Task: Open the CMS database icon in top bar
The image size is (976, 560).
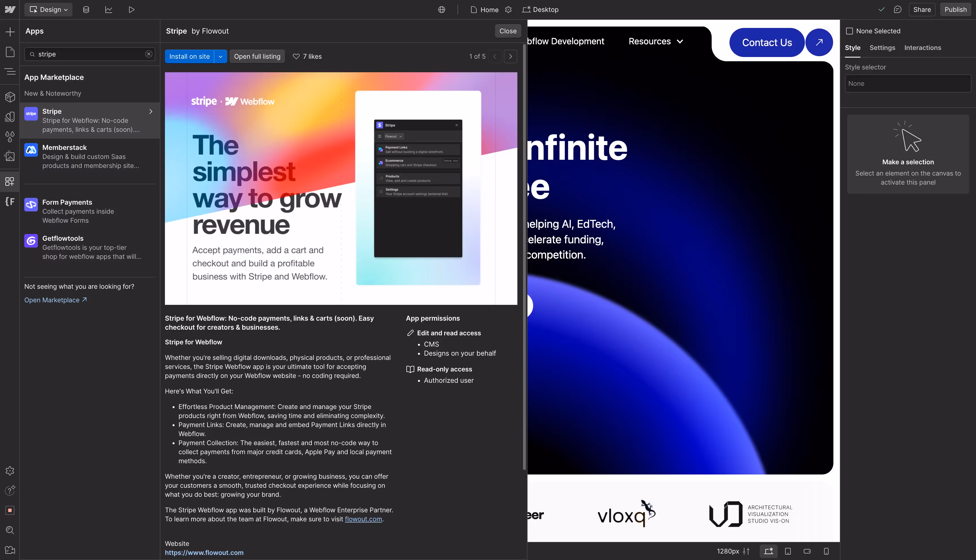Action: [x=86, y=10]
